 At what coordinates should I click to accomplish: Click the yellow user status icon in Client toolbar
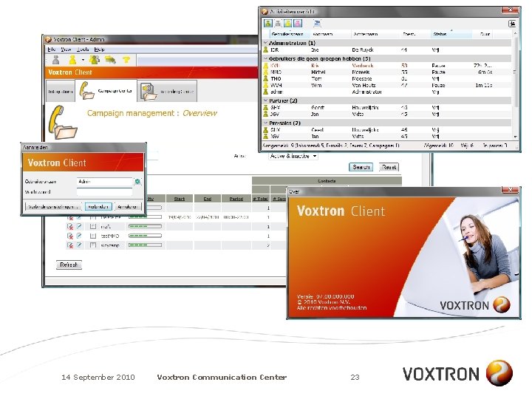click(72, 60)
